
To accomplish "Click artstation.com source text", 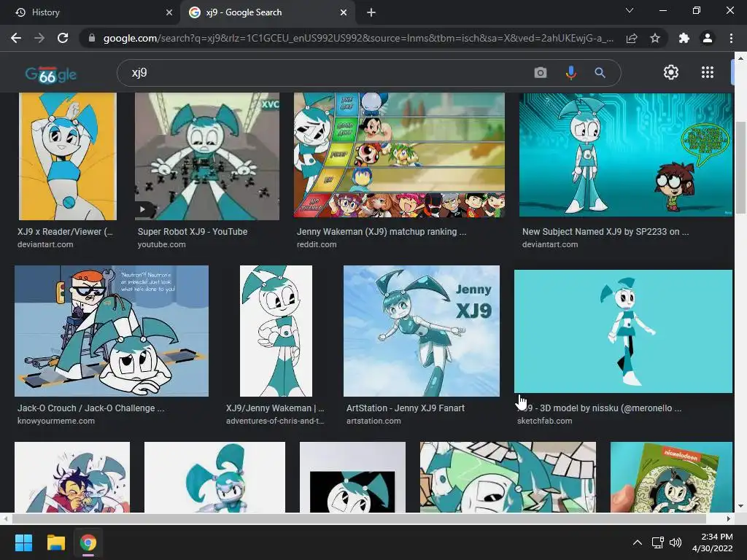I will point(373,421).
